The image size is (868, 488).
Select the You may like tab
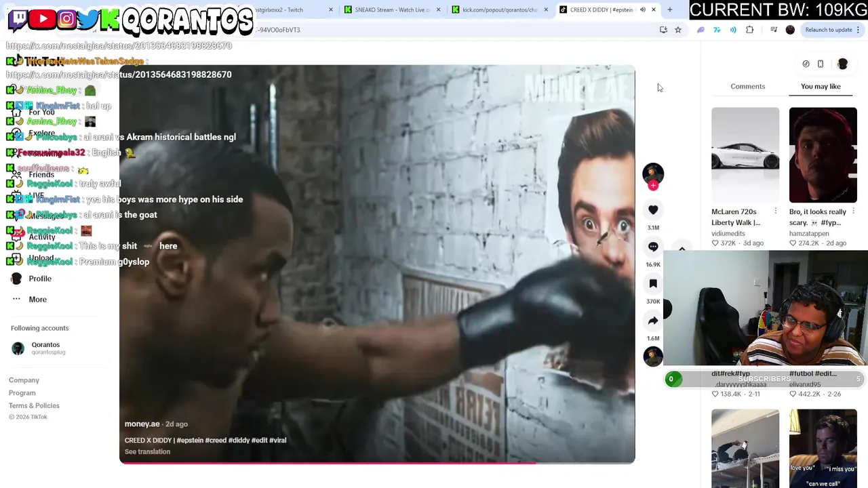point(821,86)
